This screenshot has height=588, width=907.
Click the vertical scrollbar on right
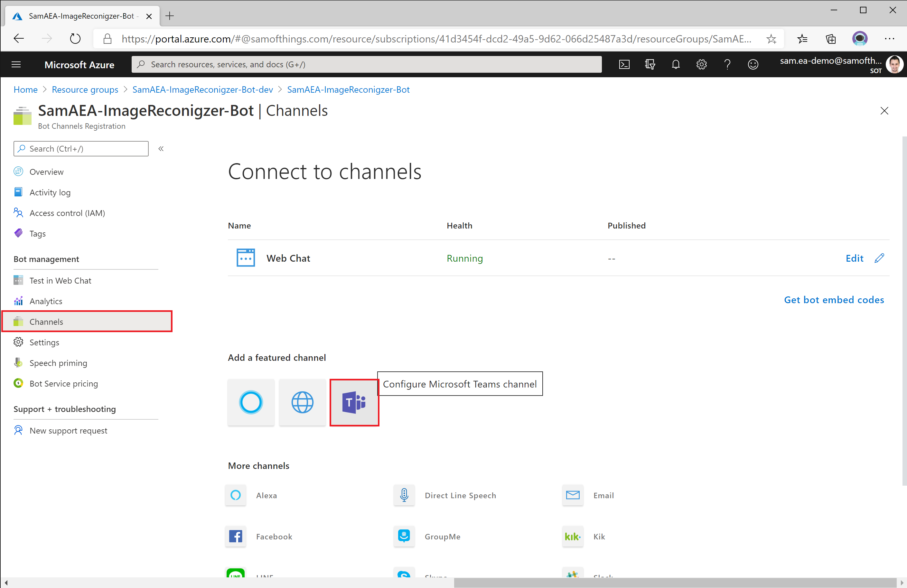point(904,311)
